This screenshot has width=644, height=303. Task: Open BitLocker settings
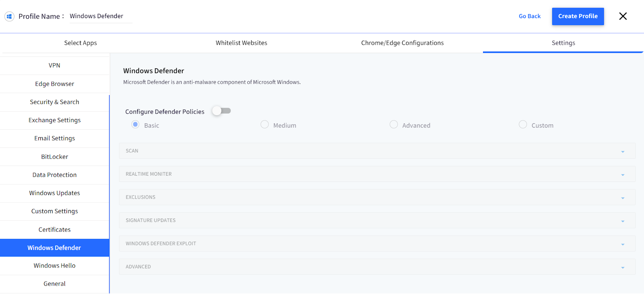[x=55, y=157]
